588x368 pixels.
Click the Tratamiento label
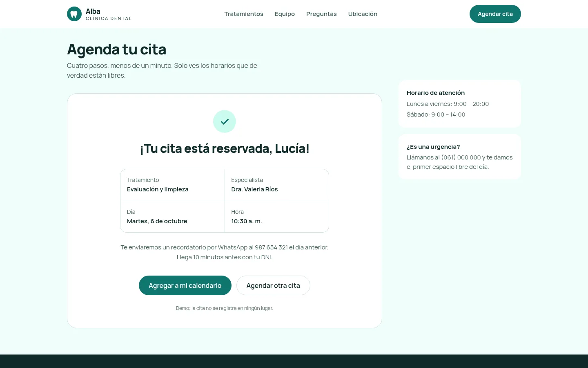tap(143, 180)
